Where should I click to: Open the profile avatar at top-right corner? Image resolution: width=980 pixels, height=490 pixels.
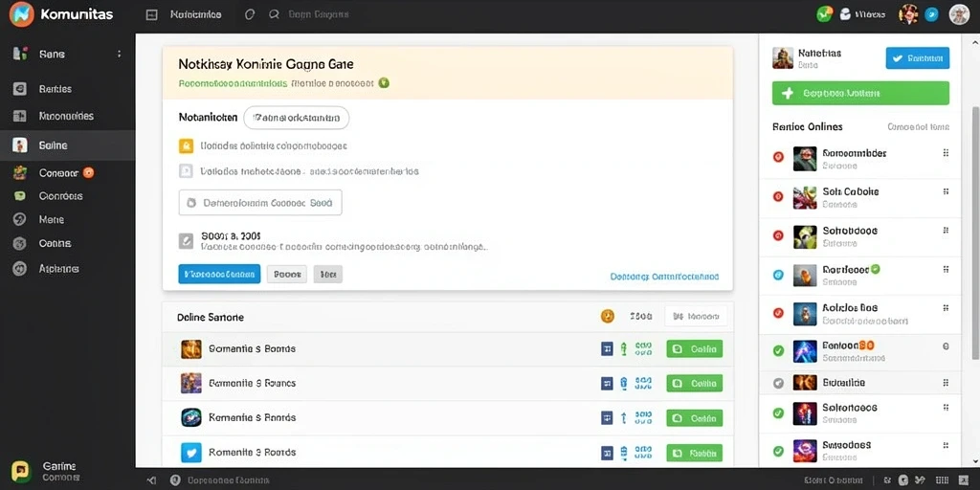[959, 14]
